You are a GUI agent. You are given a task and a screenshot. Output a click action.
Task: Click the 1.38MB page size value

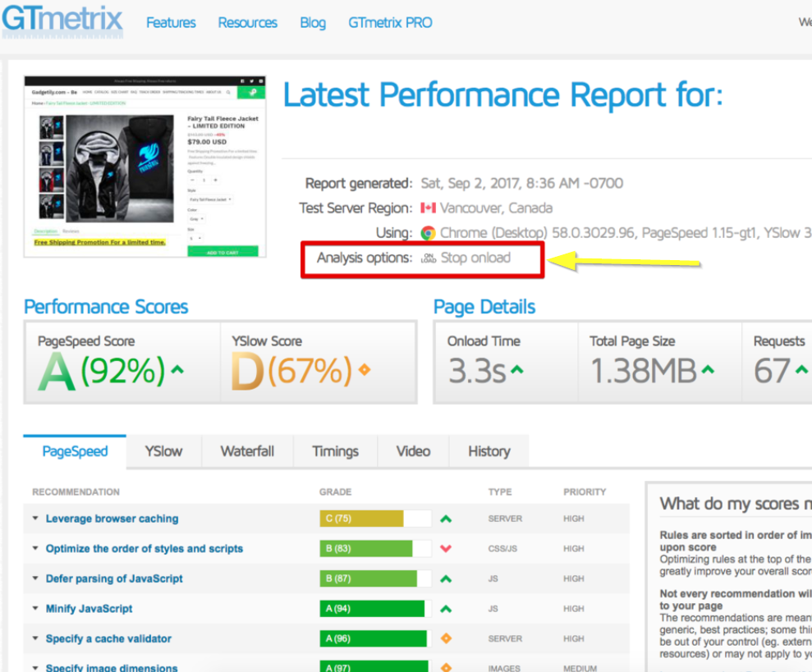click(x=644, y=371)
